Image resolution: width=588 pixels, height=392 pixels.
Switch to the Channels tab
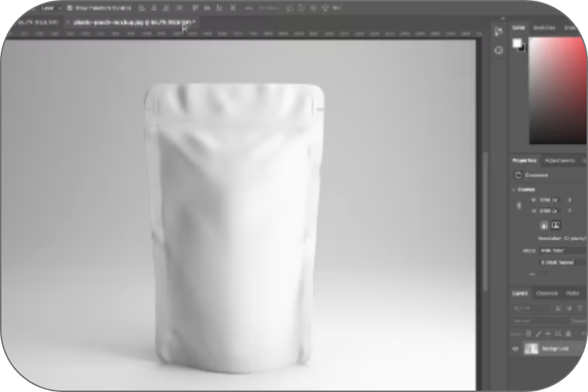547,293
